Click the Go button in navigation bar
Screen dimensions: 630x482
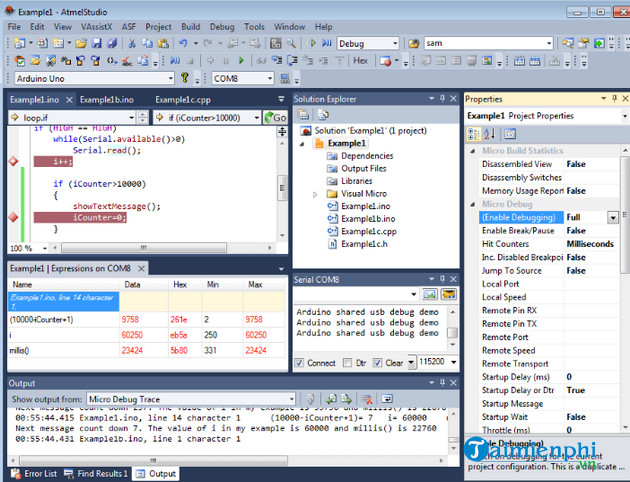click(x=275, y=118)
